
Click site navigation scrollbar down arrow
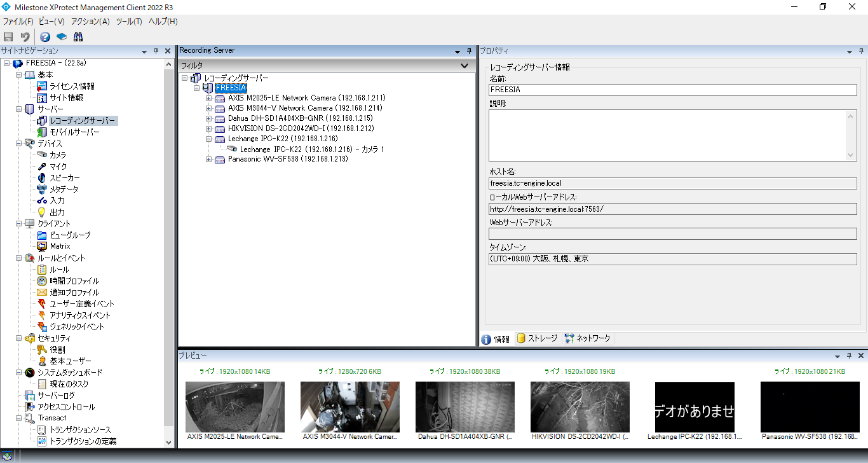[x=168, y=442]
